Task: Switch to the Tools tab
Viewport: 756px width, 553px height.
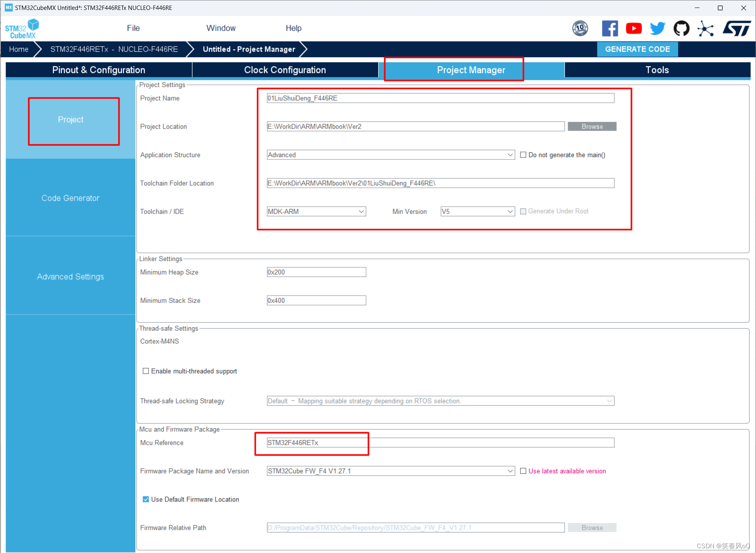Action: [x=657, y=70]
